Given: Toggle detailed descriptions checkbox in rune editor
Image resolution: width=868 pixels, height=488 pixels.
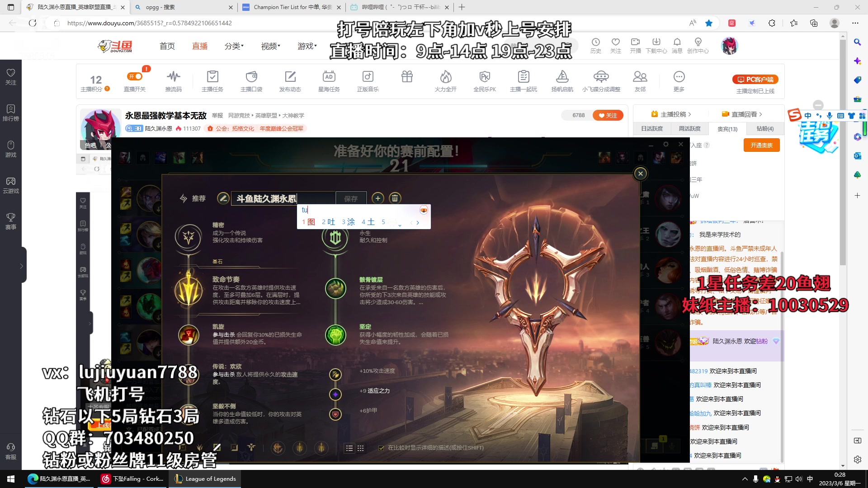Looking at the screenshot, I should [x=381, y=448].
